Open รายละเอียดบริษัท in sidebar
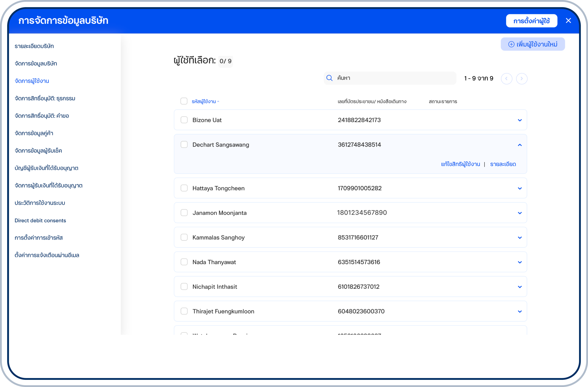 (34, 46)
